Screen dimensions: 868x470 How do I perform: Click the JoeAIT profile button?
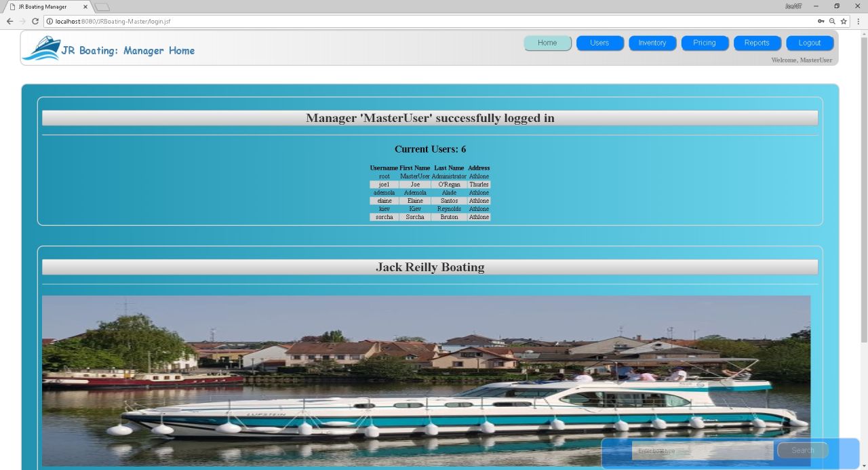[793, 6]
